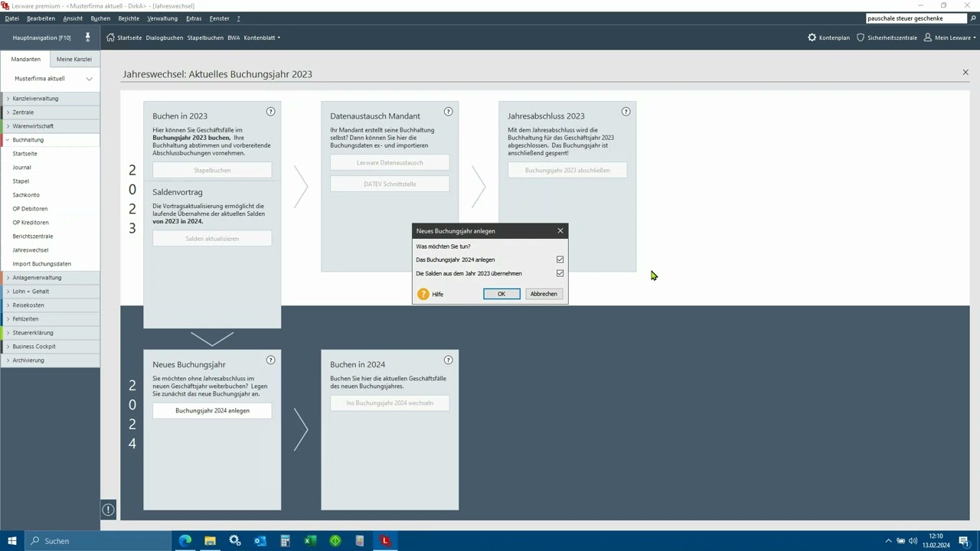Open Kontenblatt dropdown in toolbar
Viewport: 980px width, 551px height.
click(x=262, y=37)
